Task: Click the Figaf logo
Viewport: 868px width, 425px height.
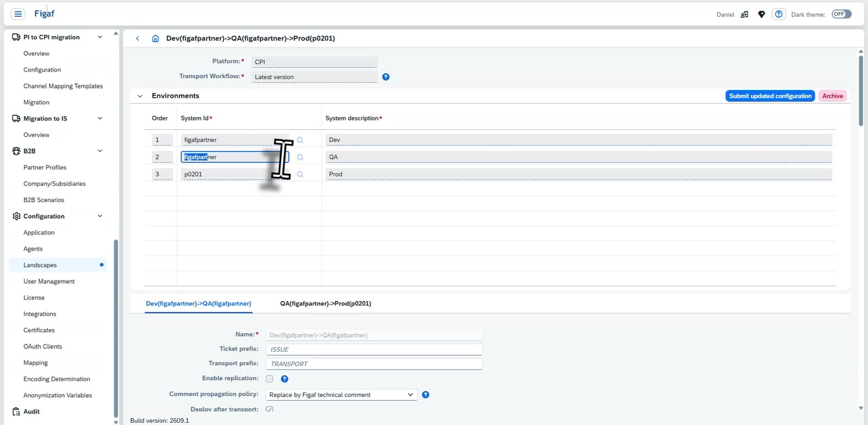Action: point(44,13)
